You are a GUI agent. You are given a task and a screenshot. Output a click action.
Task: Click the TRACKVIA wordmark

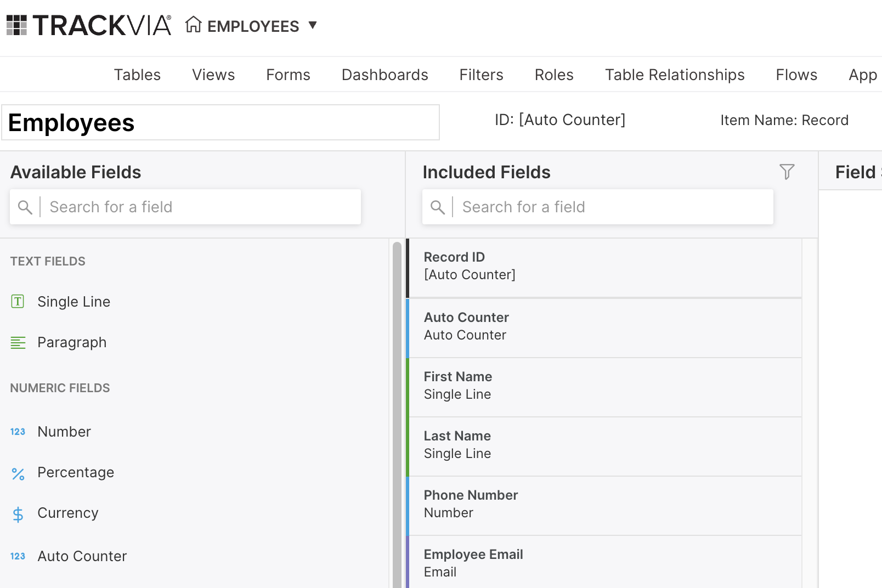coord(102,25)
